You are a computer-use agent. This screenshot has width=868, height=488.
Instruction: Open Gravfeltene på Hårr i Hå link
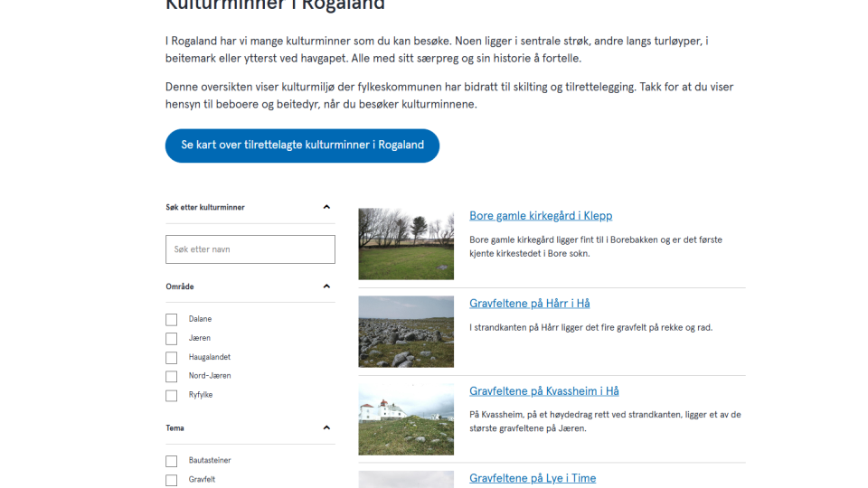[529, 304]
